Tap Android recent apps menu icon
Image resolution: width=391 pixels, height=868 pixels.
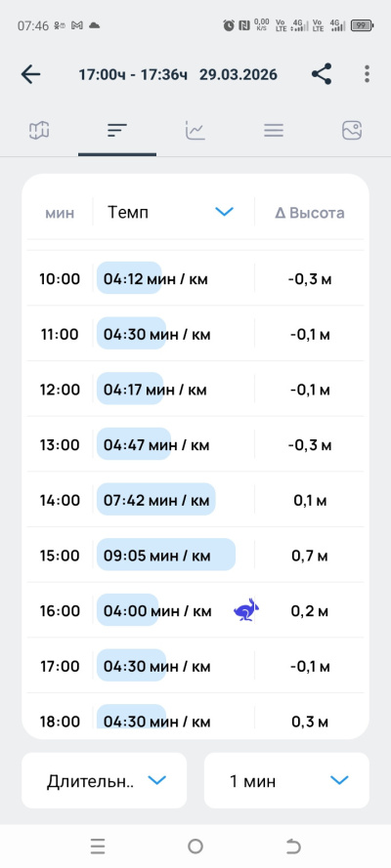tap(98, 846)
